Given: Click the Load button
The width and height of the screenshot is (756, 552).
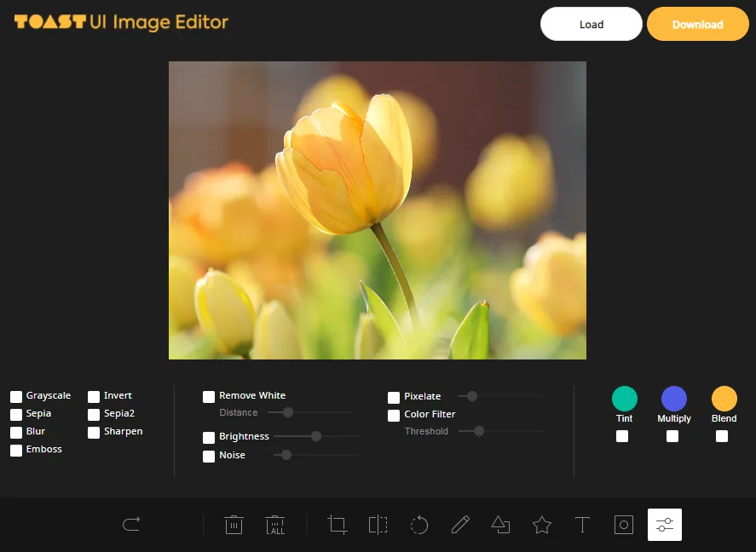Looking at the screenshot, I should point(591,25).
